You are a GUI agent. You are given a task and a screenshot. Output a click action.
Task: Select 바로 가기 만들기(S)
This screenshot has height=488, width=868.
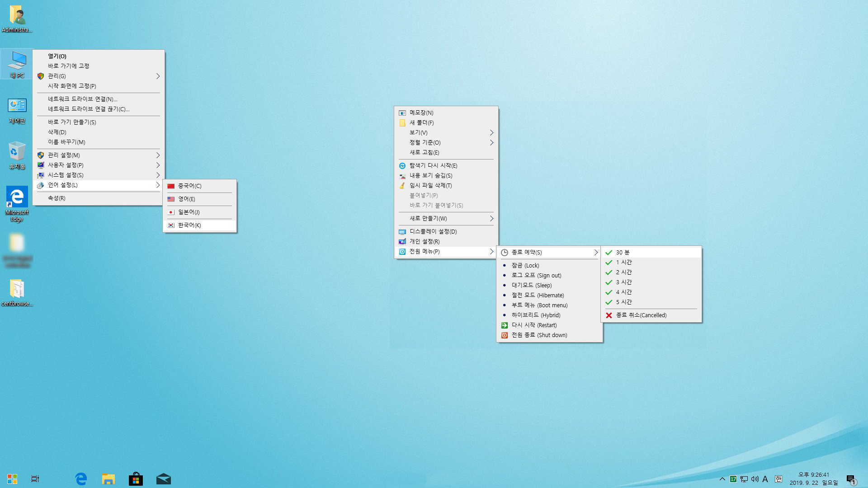[x=99, y=122]
